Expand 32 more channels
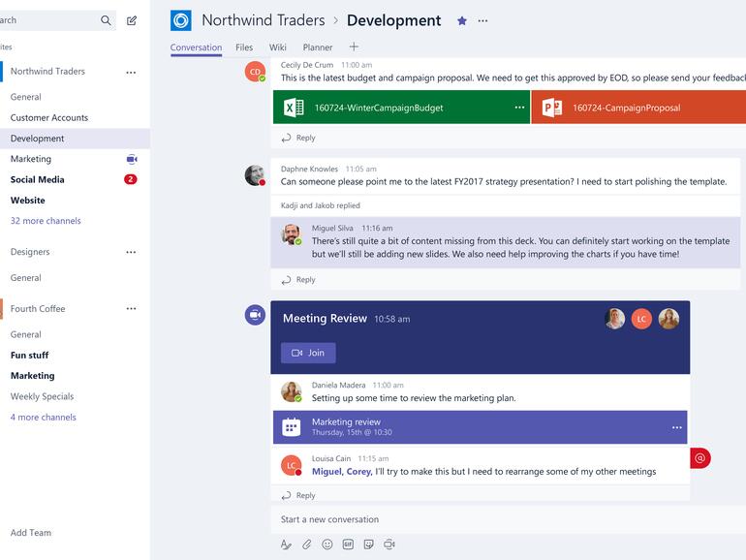This screenshot has height=560, width=746. [46, 221]
